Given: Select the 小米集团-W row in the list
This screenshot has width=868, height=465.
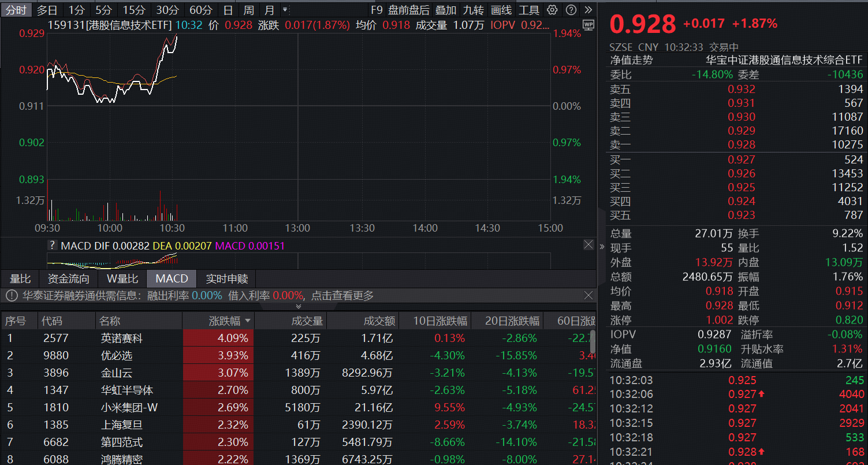Looking at the screenshot, I should (x=129, y=408).
